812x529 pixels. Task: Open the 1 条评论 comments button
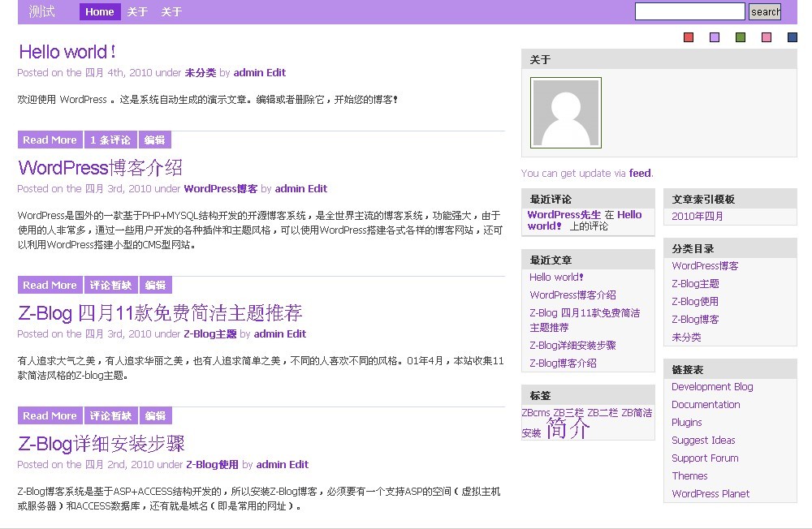(110, 140)
